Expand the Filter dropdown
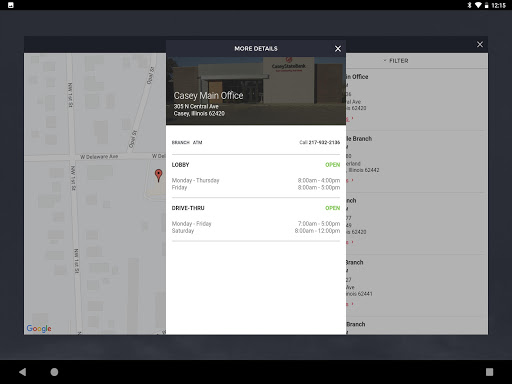512x384 pixels. tap(396, 61)
